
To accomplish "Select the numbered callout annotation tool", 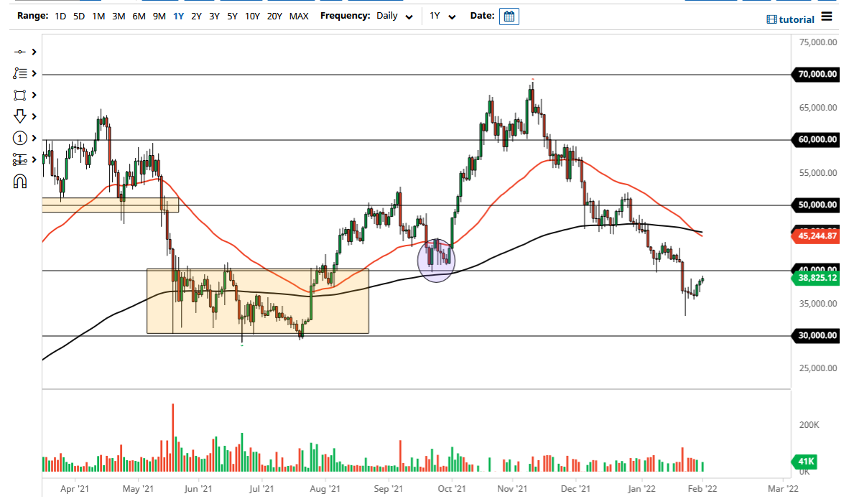I will click(x=19, y=137).
